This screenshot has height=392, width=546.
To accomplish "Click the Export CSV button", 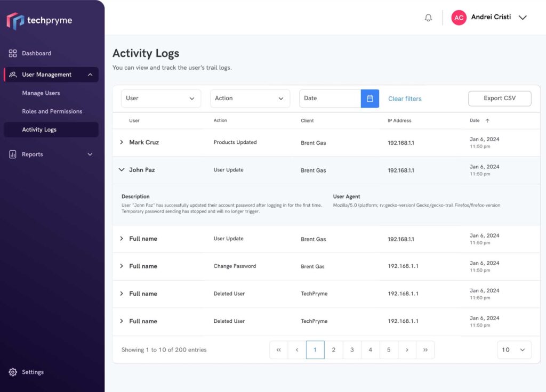I will (x=500, y=99).
